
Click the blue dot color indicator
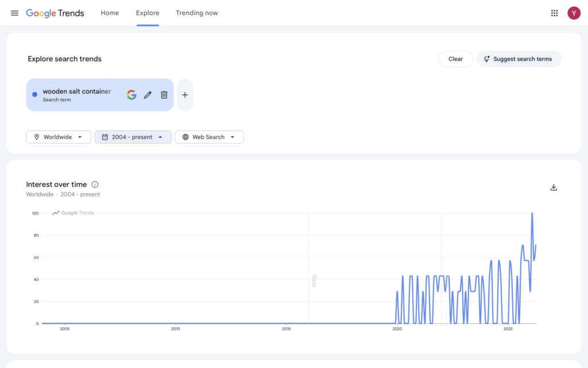click(35, 95)
